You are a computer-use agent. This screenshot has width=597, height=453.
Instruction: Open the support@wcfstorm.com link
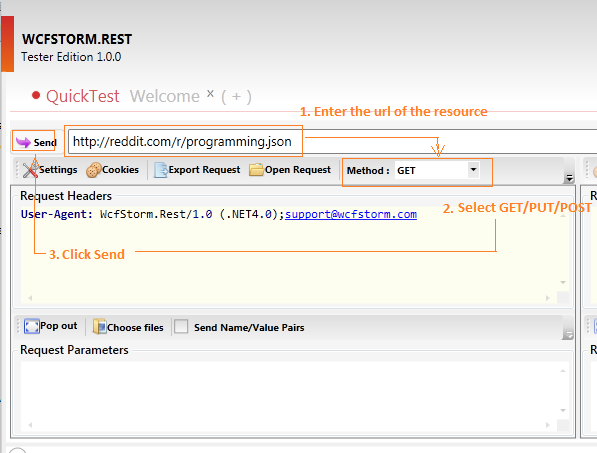(351, 214)
